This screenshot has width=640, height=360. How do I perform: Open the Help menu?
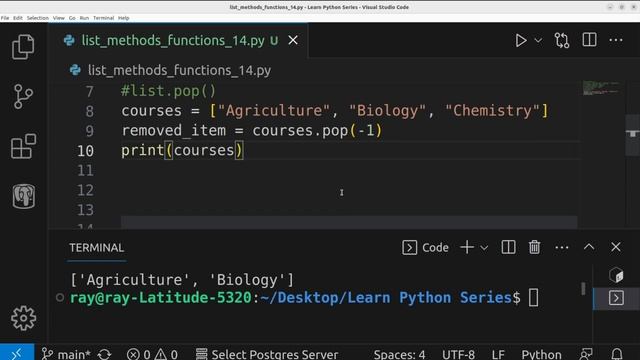(x=123, y=18)
